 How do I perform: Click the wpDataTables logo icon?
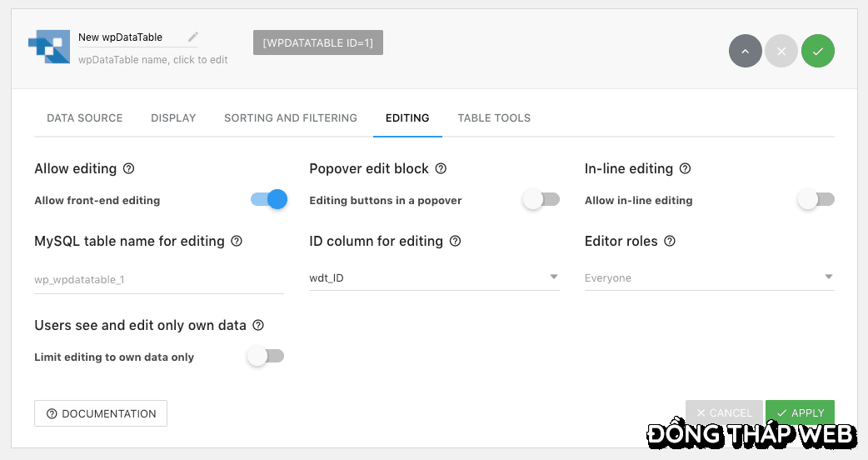pos(49,46)
